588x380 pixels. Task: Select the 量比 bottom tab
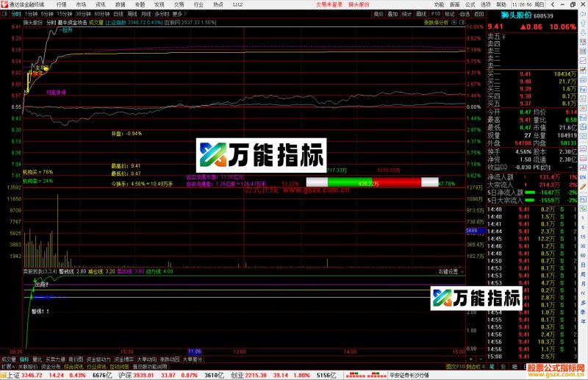point(37,359)
